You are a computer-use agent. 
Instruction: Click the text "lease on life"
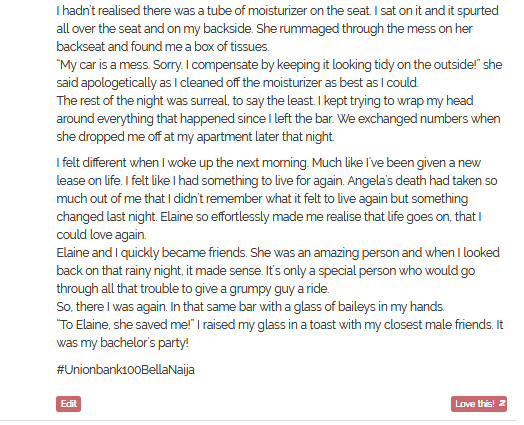(89, 181)
